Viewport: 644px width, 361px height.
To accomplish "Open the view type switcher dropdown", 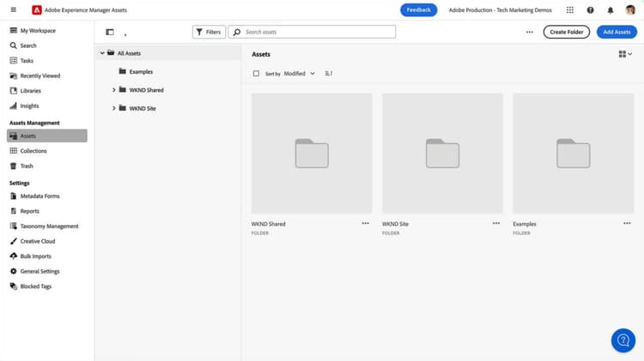I will pyautogui.click(x=625, y=54).
